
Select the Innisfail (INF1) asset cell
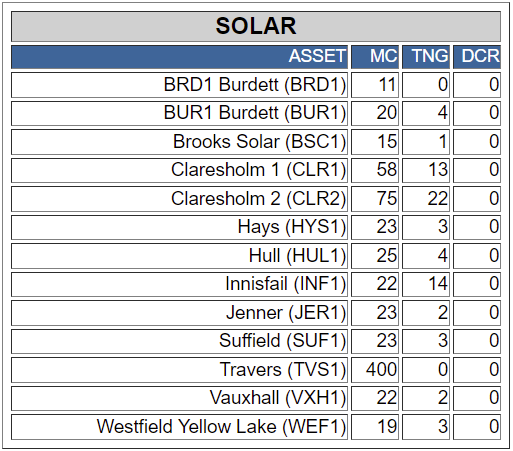coord(179,284)
